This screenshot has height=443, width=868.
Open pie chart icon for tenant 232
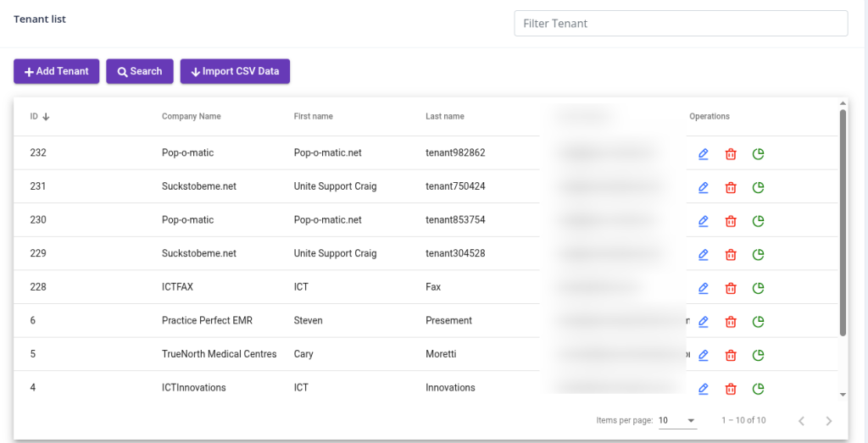(759, 153)
